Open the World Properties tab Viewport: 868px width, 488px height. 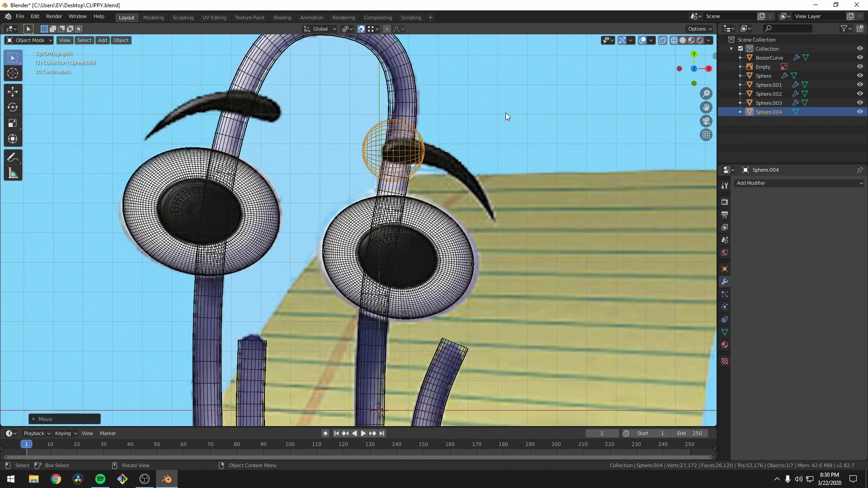[725, 253]
